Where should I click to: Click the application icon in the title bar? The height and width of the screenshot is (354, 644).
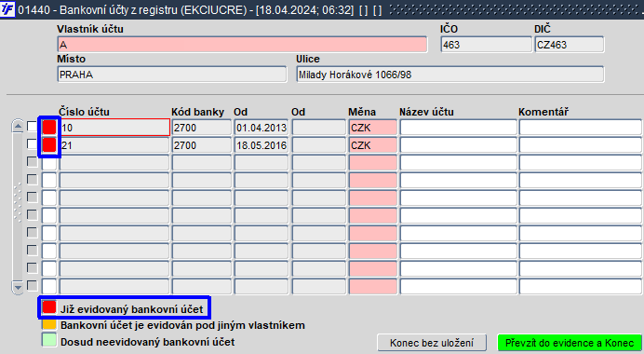point(7,9)
